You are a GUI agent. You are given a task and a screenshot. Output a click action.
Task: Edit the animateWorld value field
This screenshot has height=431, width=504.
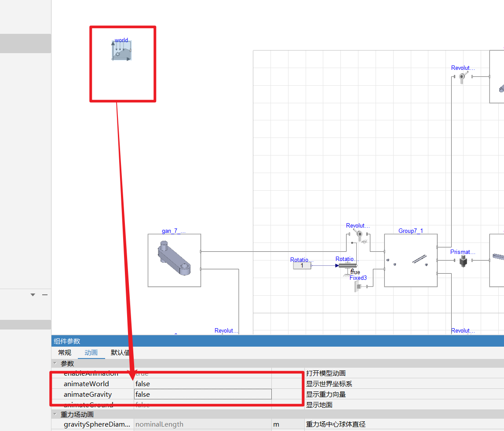click(203, 384)
